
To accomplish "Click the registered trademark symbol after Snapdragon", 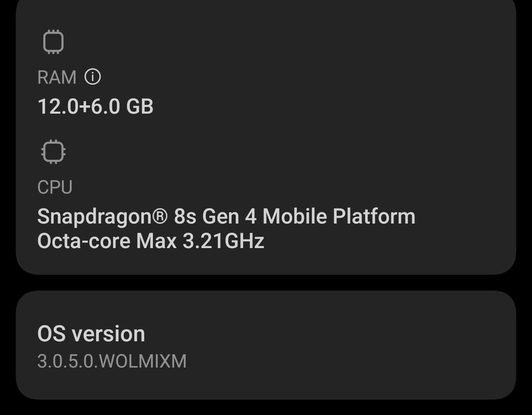I will [159, 215].
